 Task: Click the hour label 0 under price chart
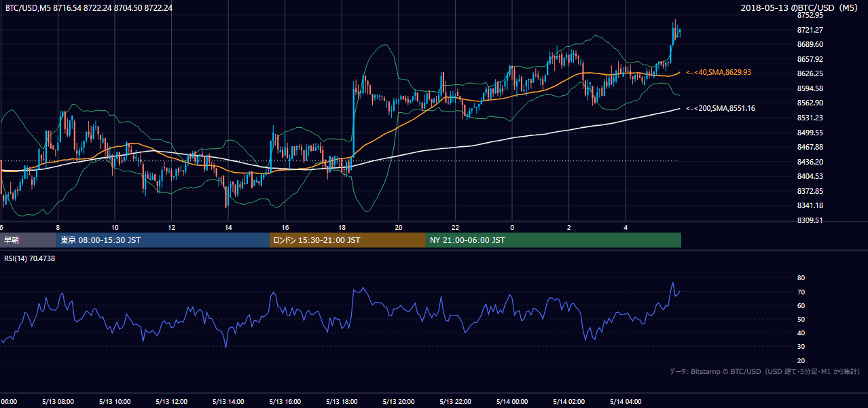[x=512, y=228]
